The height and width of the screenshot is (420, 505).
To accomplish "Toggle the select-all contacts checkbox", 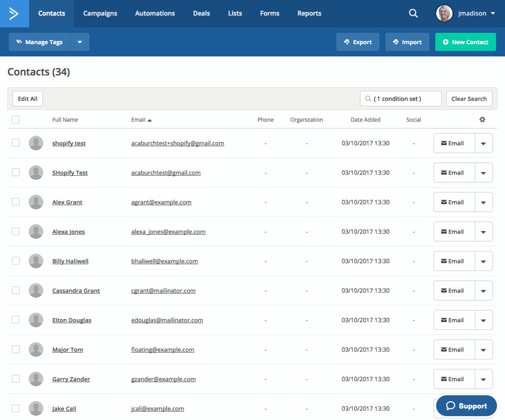I will click(15, 120).
